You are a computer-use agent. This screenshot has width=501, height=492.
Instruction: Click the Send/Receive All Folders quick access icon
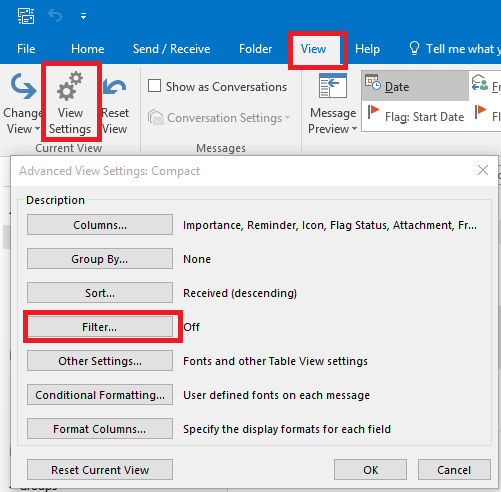[26, 16]
